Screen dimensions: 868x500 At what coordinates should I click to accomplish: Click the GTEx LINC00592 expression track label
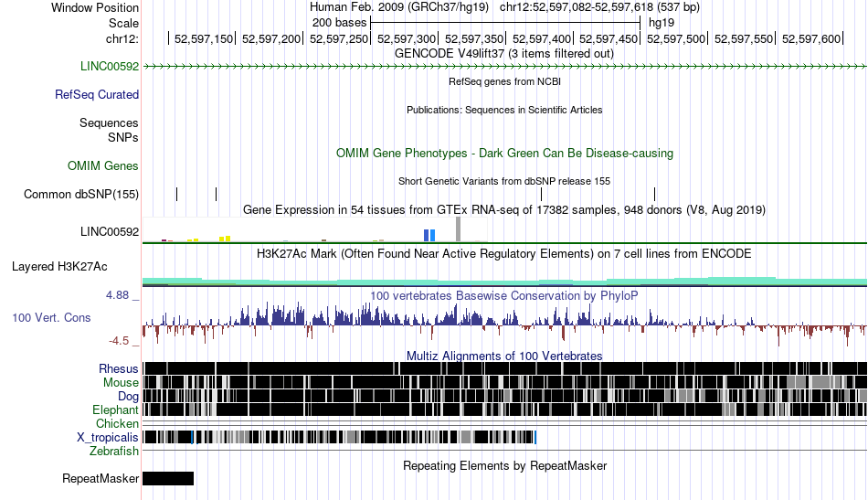pos(109,232)
